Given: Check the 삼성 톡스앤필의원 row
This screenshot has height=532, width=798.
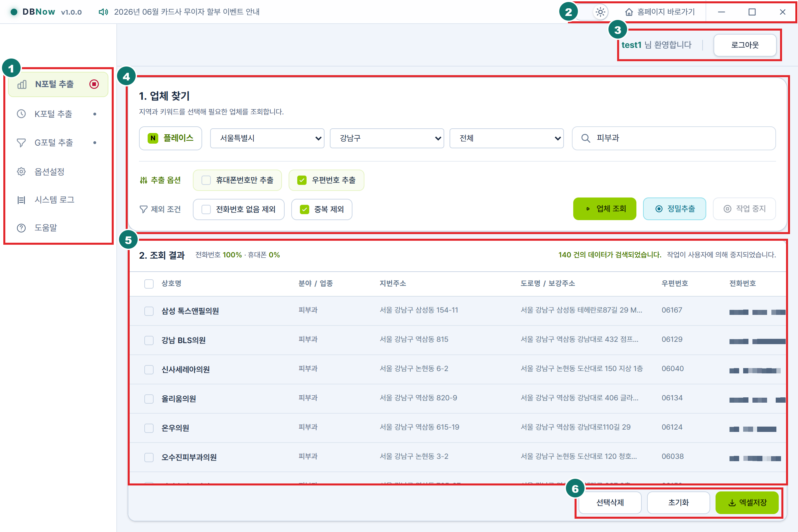Looking at the screenshot, I should [149, 311].
